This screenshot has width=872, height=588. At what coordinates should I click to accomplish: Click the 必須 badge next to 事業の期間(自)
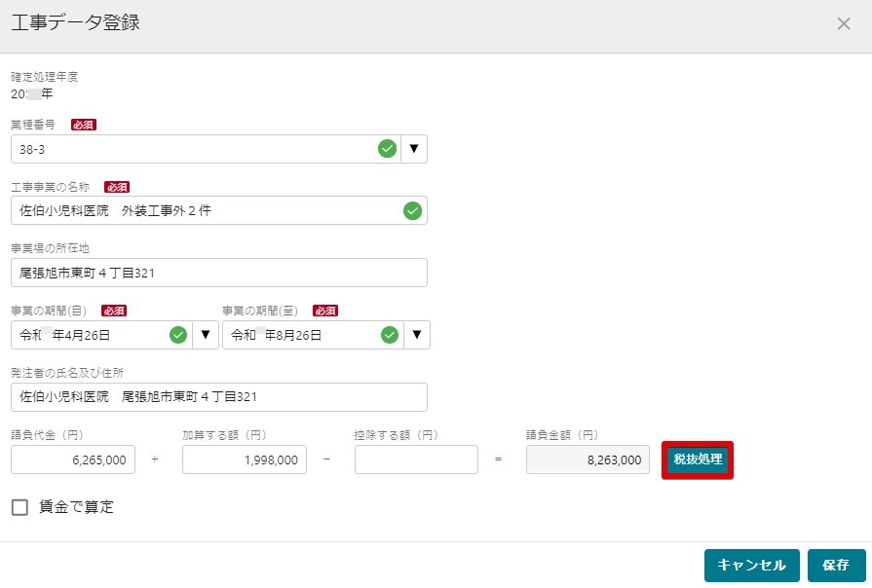click(x=114, y=311)
